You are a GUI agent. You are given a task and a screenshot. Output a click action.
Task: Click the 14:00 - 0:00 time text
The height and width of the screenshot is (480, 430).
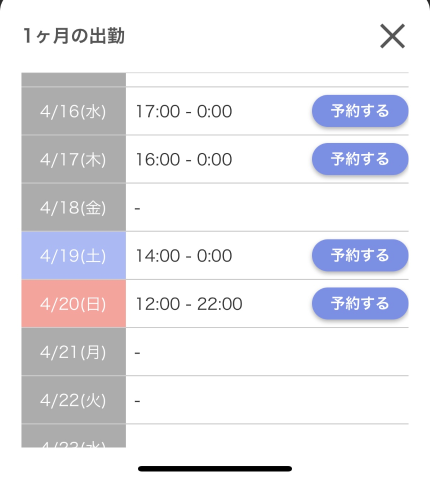pyautogui.click(x=184, y=256)
